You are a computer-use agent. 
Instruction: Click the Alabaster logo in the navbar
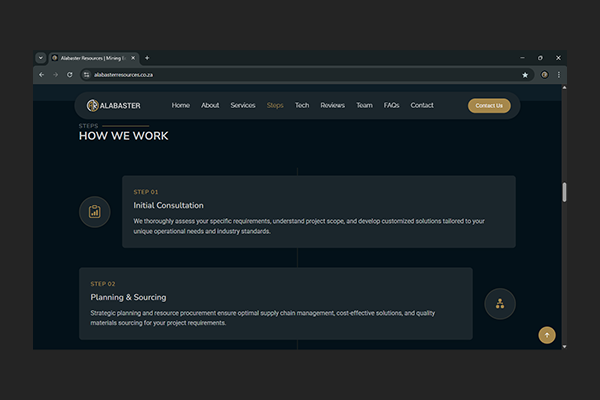pos(113,105)
